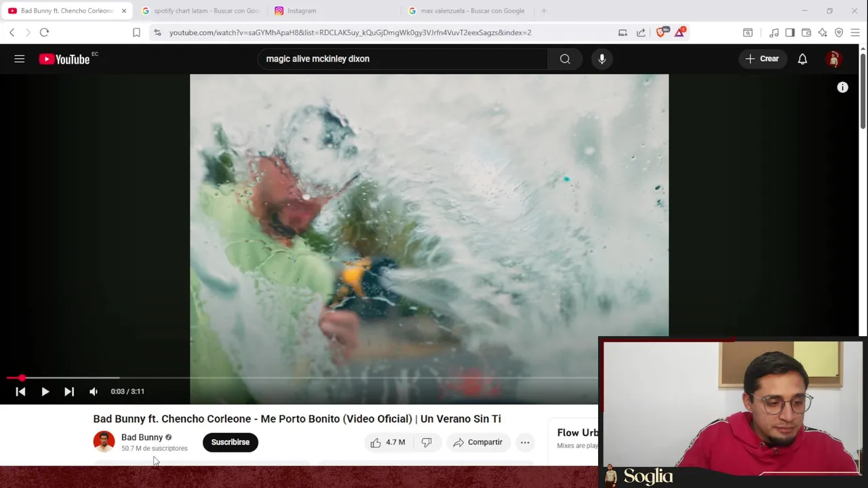Image resolution: width=868 pixels, height=488 pixels.
Task: Open the browser main menu
Action: coord(855,33)
